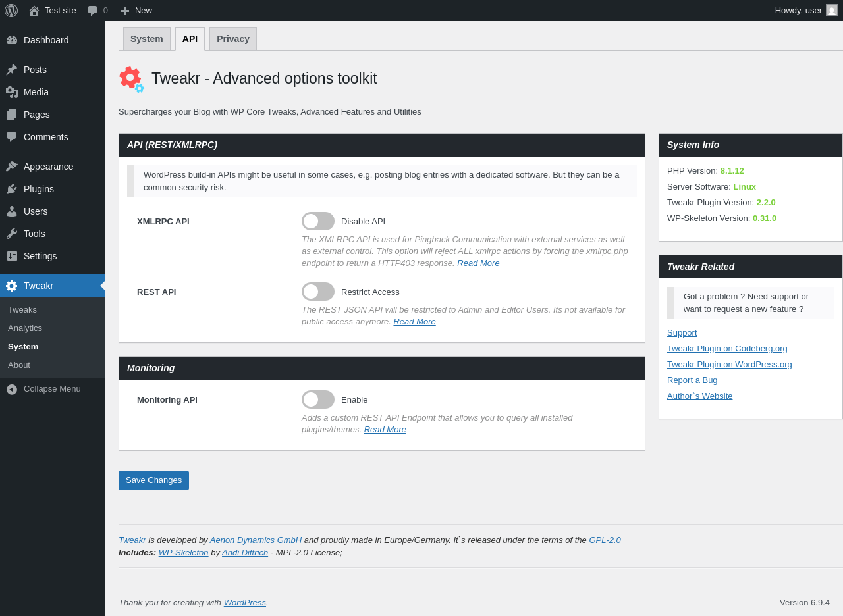
Task: Click the Comments icon in sidebar
Action: coord(12,137)
